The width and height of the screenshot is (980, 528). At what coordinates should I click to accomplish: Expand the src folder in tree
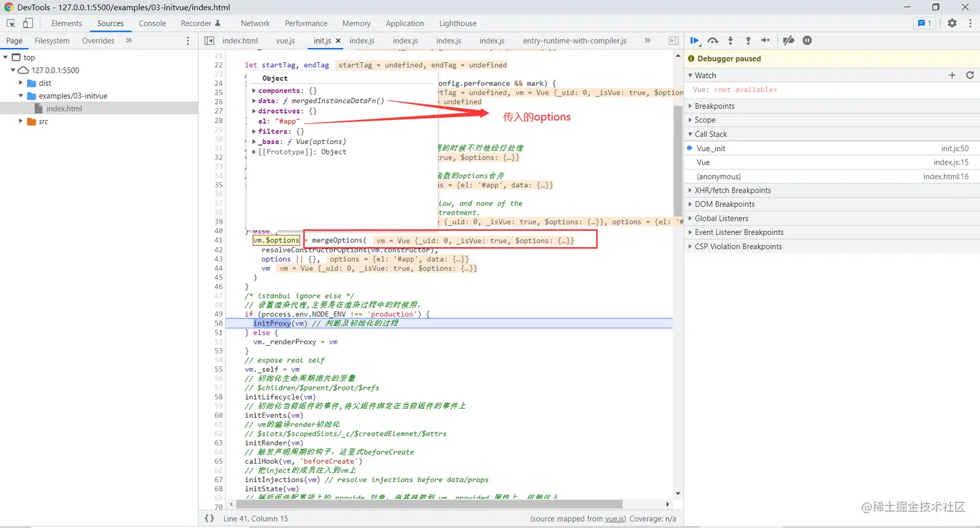point(21,121)
